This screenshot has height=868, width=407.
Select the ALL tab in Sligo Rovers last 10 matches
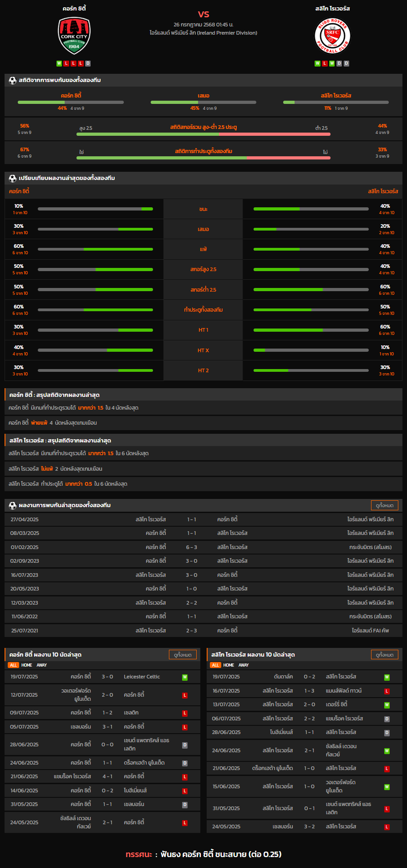(215, 665)
